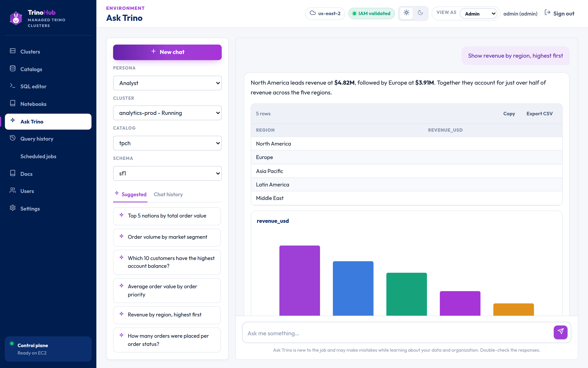Start a New chat
This screenshot has height=368, width=588.
tap(167, 52)
